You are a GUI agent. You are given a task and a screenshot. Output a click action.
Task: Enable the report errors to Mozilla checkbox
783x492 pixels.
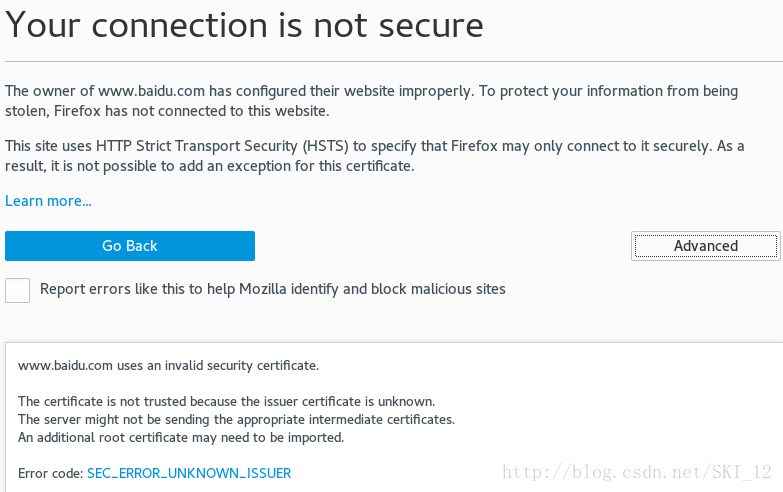coord(17,290)
